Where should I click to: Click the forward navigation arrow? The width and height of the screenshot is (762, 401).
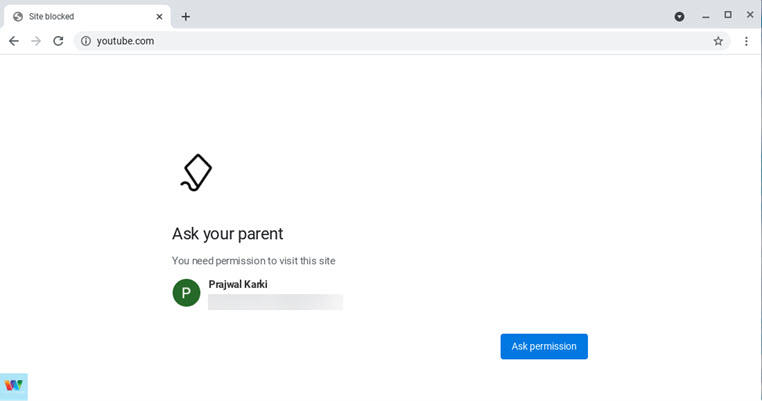pyautogui.click(x=36, y=41)
